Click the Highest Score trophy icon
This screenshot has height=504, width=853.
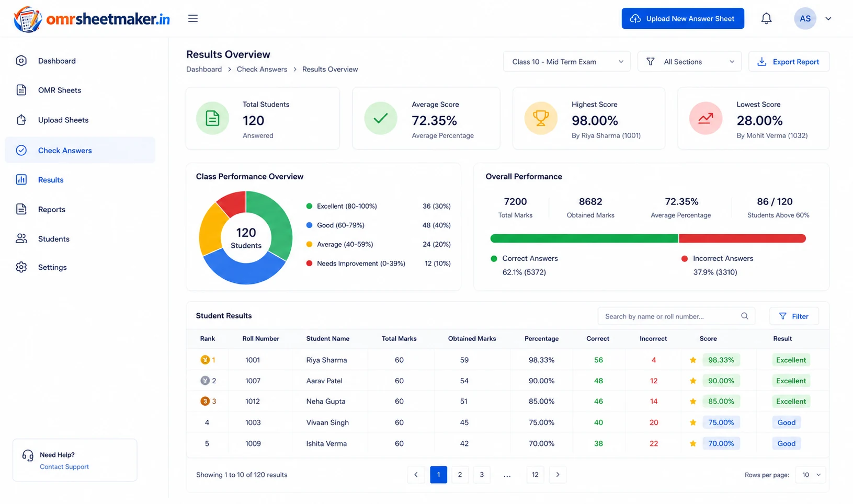click(x=541, y=118)
